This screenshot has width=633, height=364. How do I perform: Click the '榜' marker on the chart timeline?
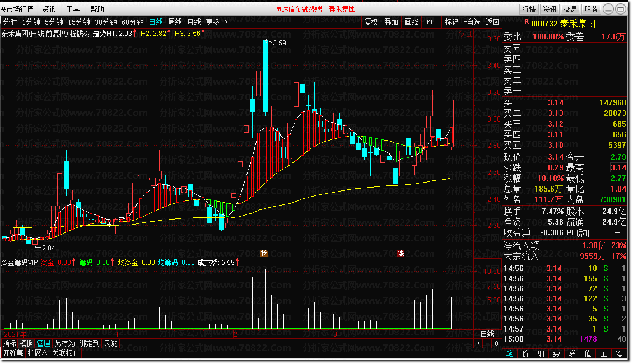(x=264, y=254)
